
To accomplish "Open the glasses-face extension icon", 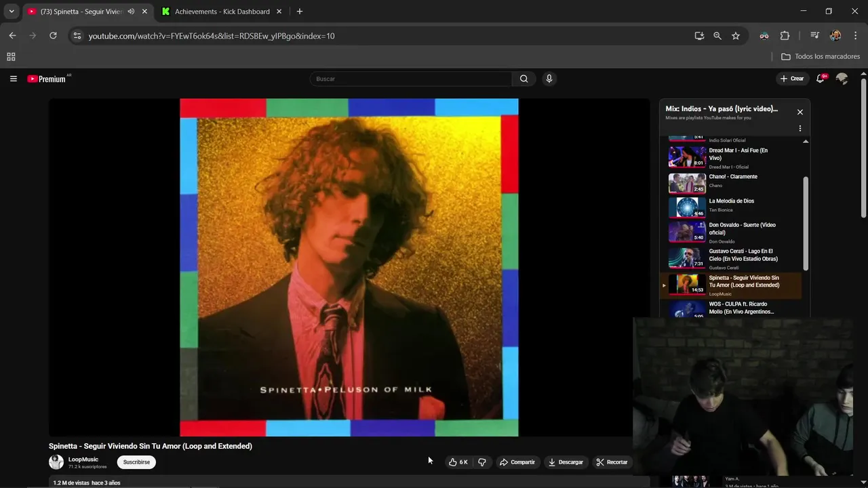I will [x=764, y=36].
